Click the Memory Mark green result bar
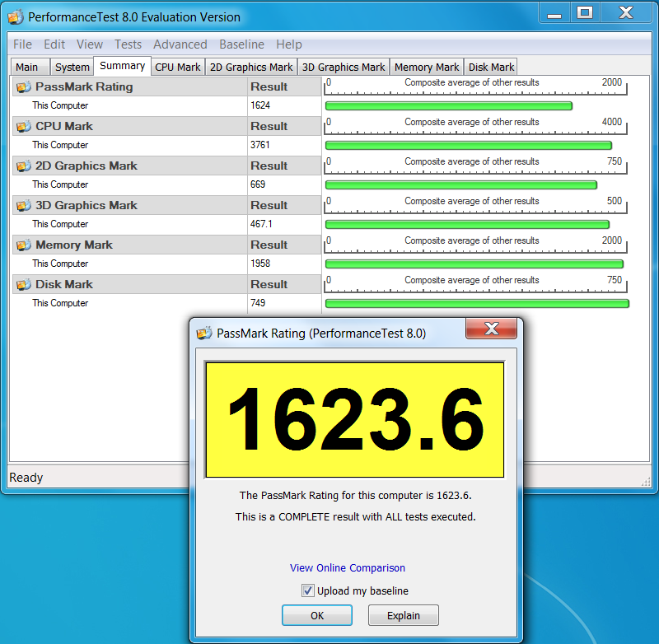The image size is (659, 644). click(474, 264)
